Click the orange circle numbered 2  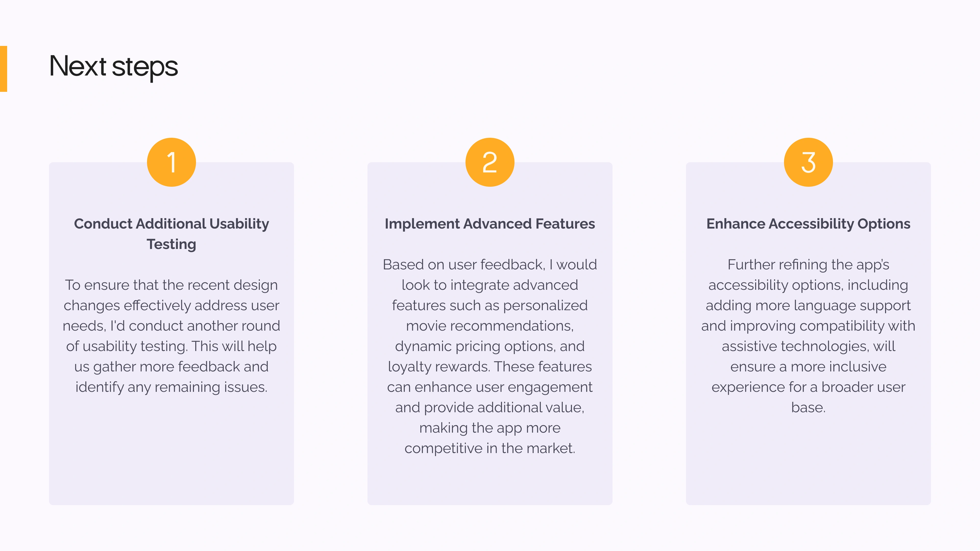[490, 162]
